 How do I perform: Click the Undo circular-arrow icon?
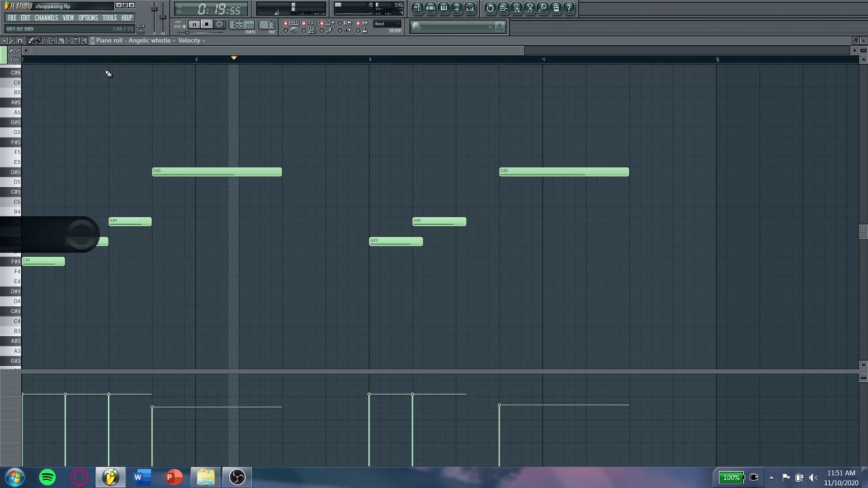490,8
